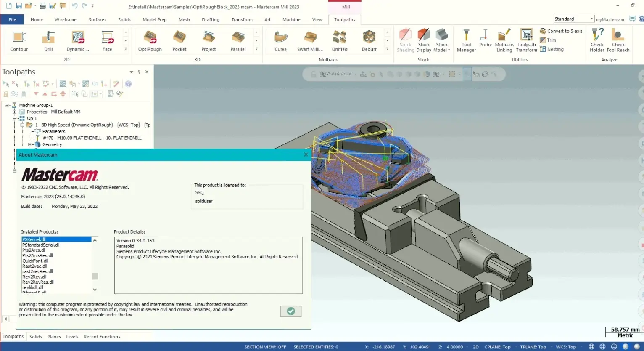Open the AutoCursor dropdown
Screen dimensions: 644x351
coord(356,74)
